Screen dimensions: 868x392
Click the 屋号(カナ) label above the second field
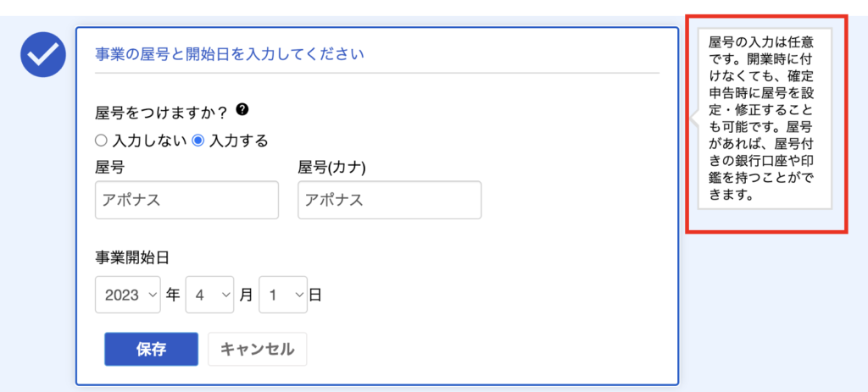click(331, 168)
